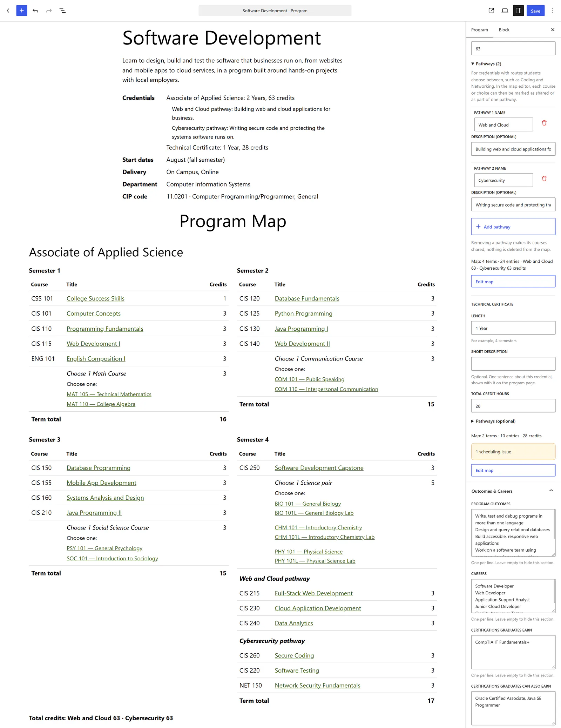The height and width of the screenshot is (728, 561).
Task: Edit the Pathway 1 name field
Action: [503, 124]
